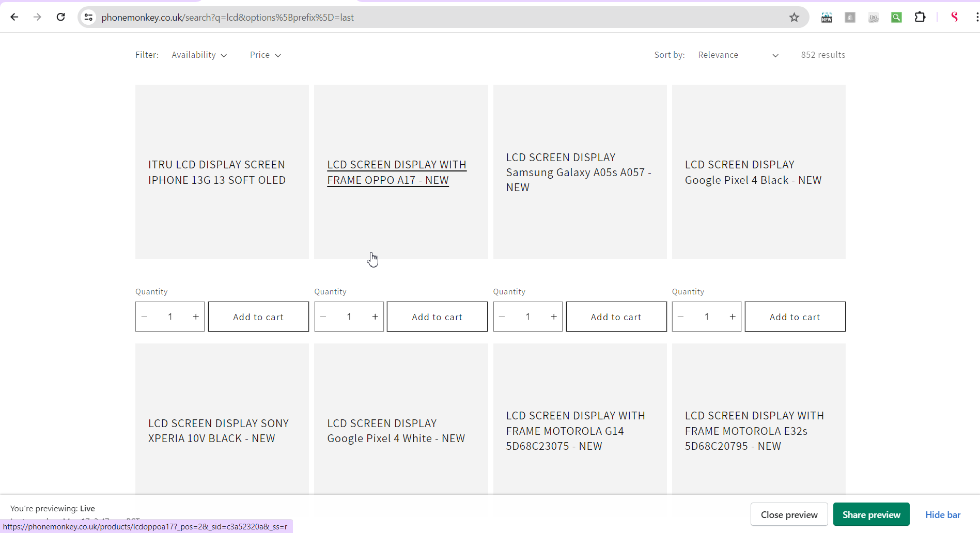Open Motorola G14 display with frame product
Screen dimensions: 980x533
pos(575,431)
